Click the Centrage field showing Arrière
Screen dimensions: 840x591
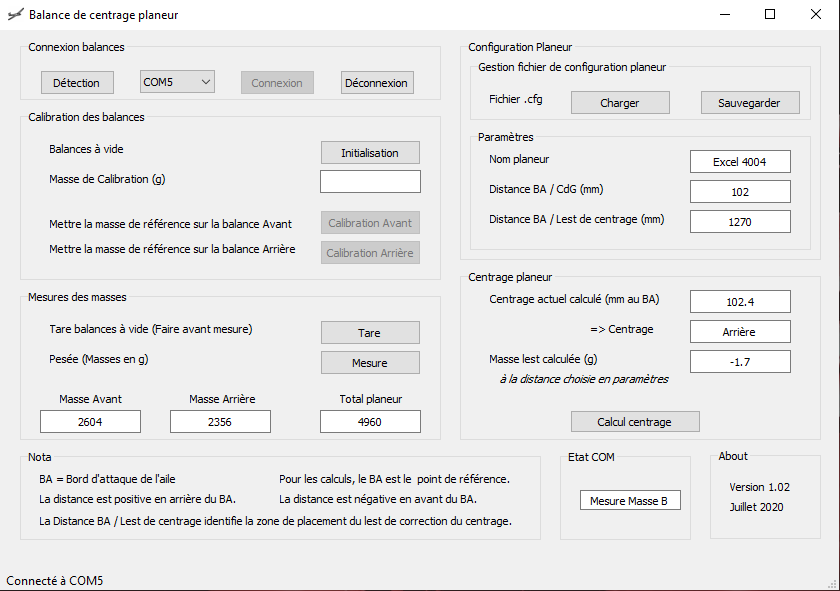pyautogui.click(x=740, y=332)
